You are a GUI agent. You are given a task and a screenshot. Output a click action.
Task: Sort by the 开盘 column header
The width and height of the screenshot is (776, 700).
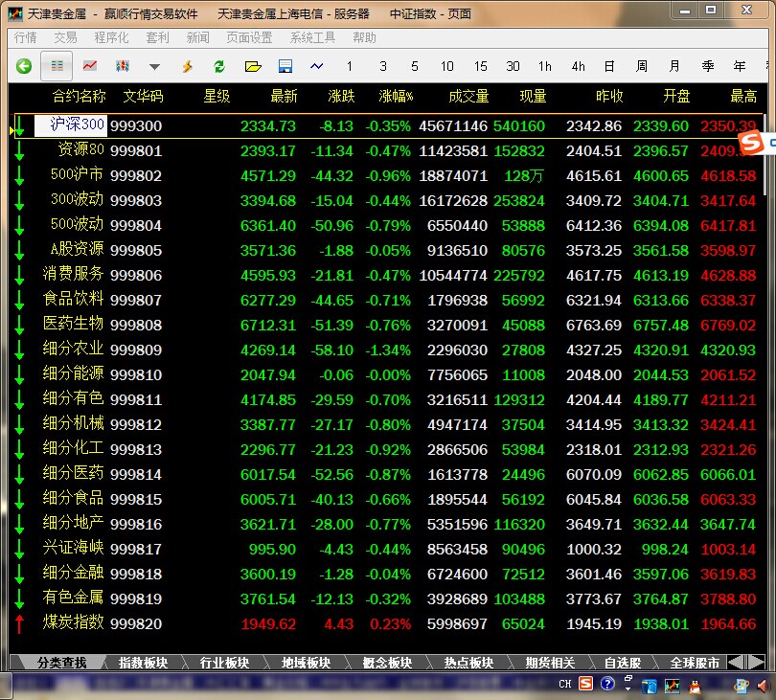(x=676, y=96)
